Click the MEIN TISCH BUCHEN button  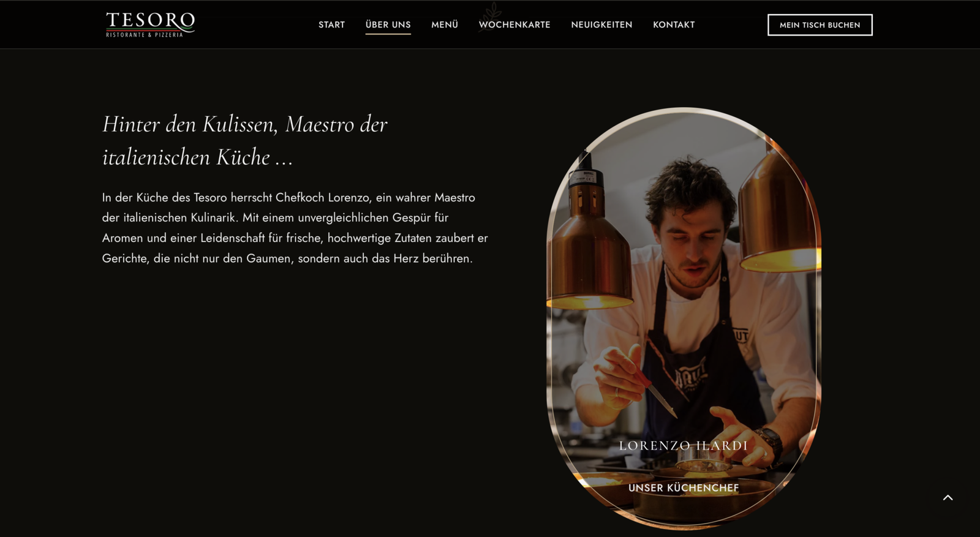820,25
